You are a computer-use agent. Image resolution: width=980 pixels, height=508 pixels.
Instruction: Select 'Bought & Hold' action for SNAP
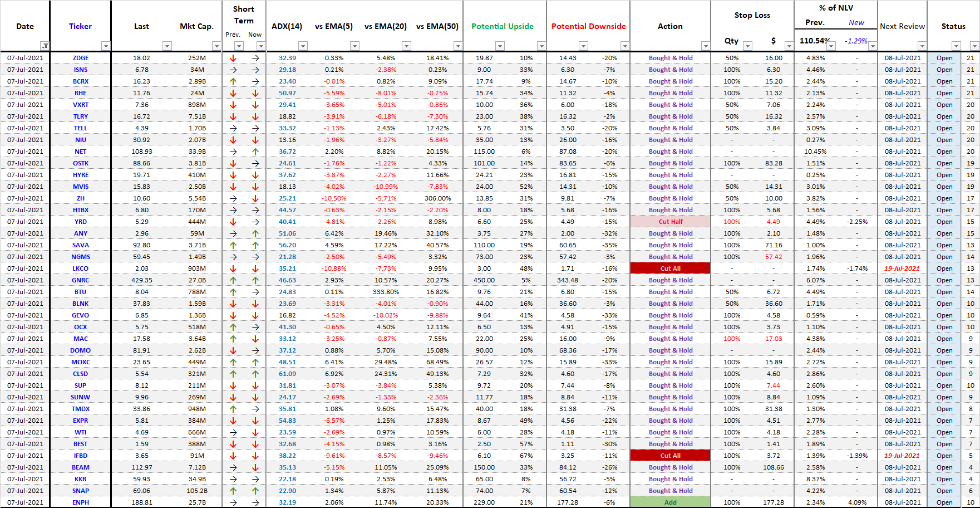point(670,491)
